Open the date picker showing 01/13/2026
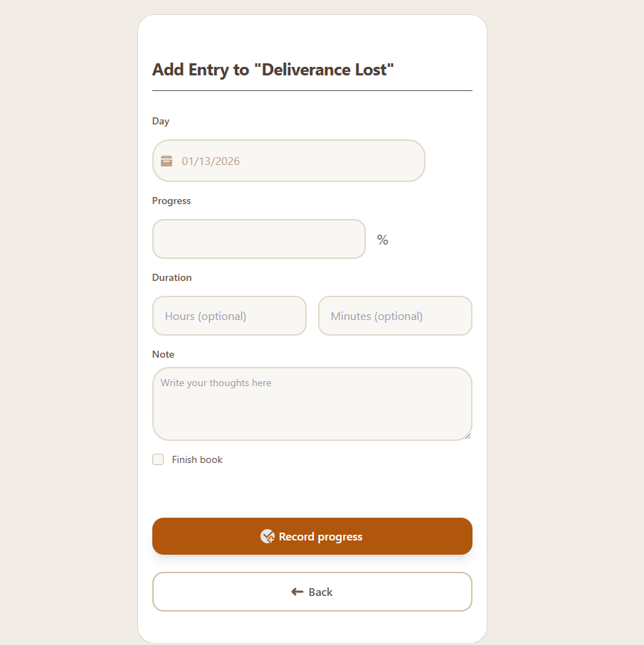Screen dimensions: 644x645 [288, 161]
